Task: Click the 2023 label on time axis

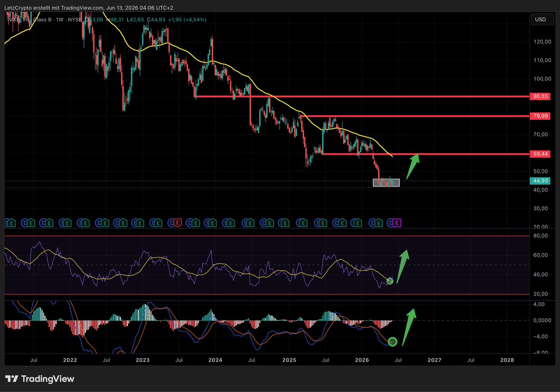Action: pyautogui.click(x=142, y=360)
